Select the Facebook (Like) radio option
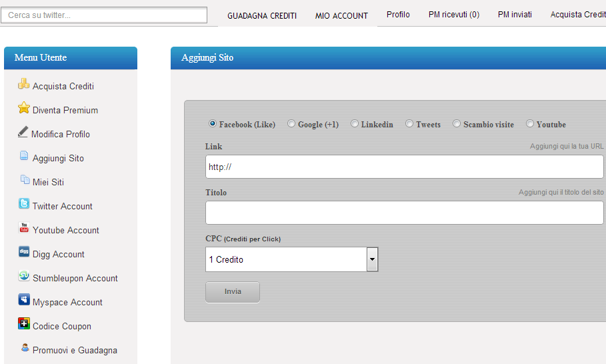 (212, 123)
